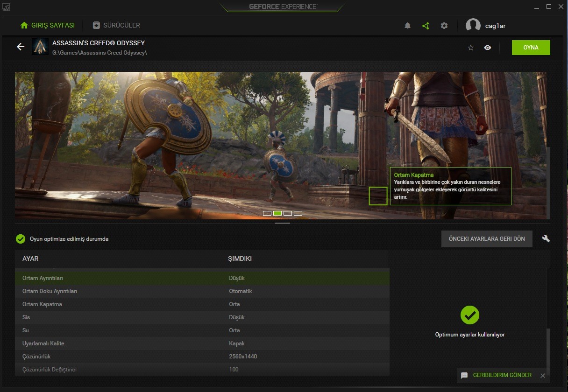The height and width of the screenshot is (392, 568).
Task: Select first screenshot carousel indicator
Action: point(267,213)
